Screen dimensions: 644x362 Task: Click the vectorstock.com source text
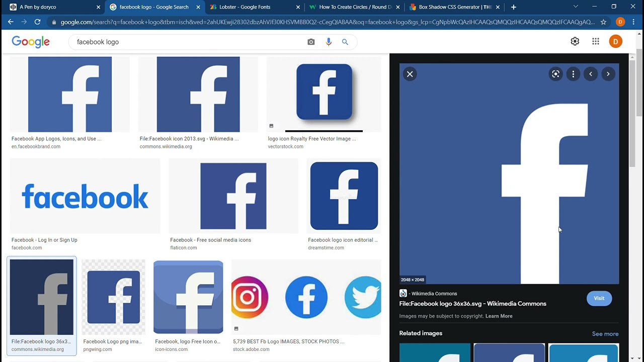pos(286,147)
